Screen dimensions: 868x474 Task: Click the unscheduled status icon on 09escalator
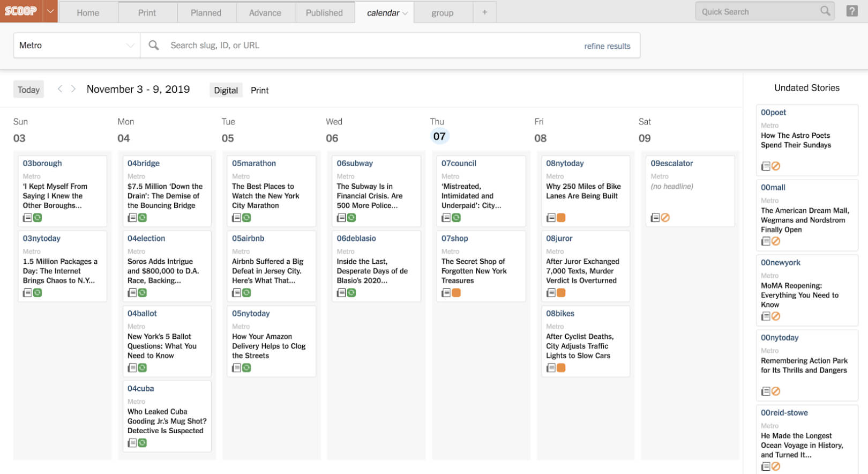[x=665, y=218]
